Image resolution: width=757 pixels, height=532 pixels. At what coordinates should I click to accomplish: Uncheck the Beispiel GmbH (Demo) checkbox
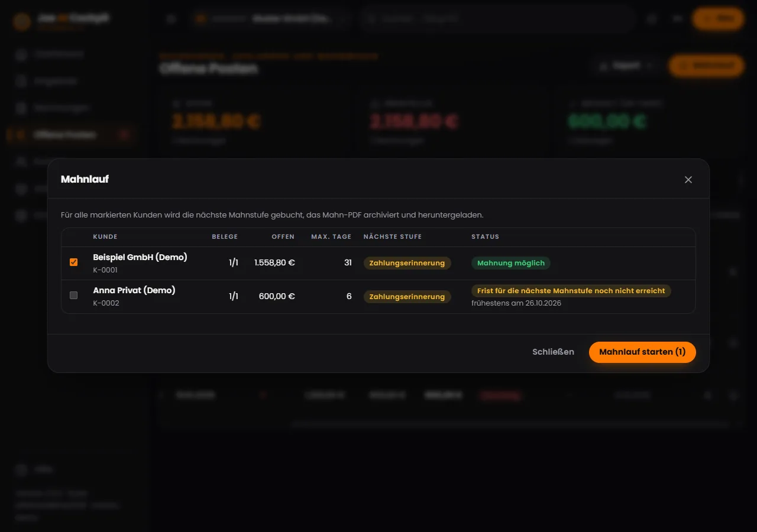point(73,262)
